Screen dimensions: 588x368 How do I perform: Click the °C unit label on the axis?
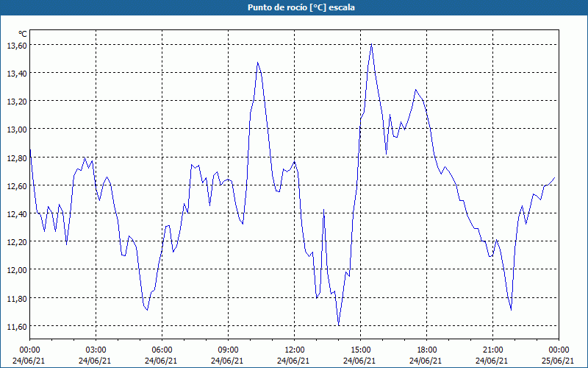pos(23,34)
